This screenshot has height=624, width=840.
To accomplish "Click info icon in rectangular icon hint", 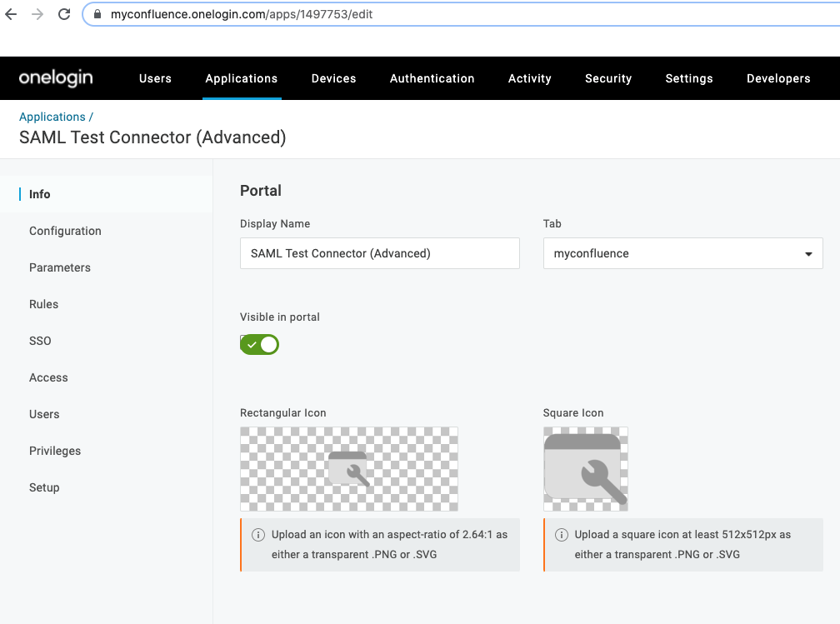I will pos(258,535).
